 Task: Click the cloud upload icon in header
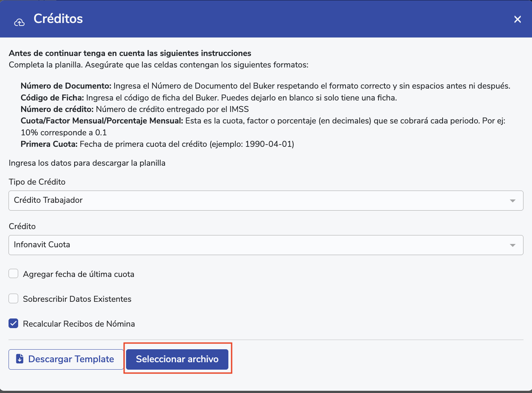(x=19, y=23)
